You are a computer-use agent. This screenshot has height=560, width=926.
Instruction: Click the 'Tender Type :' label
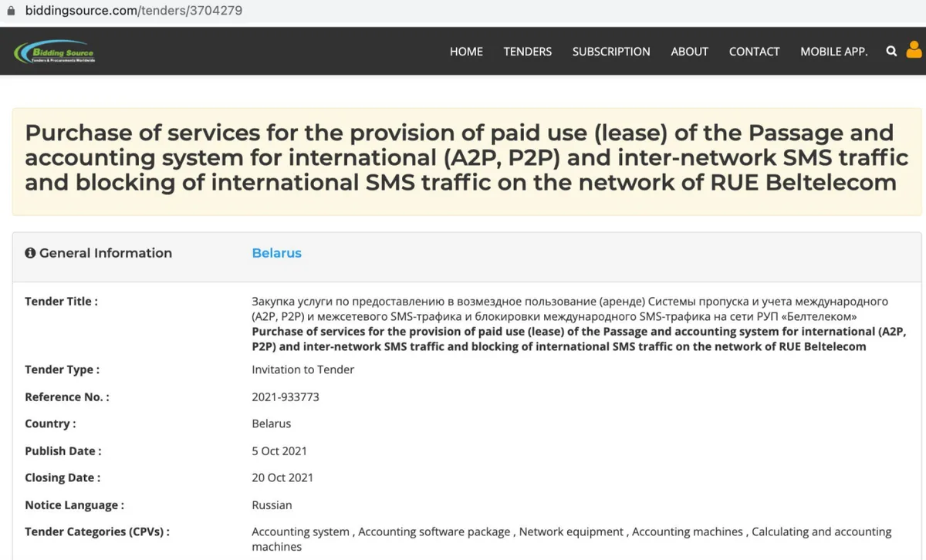(62, 369)
